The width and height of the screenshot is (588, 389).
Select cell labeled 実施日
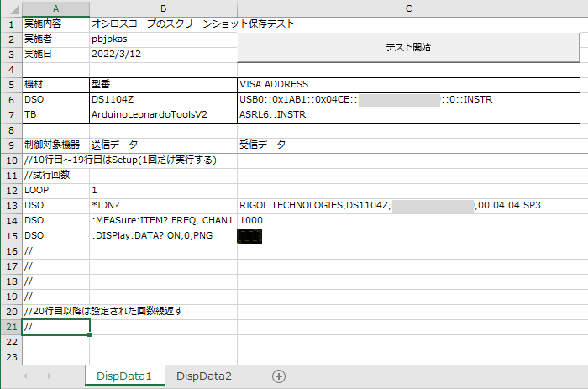(56, 55)
